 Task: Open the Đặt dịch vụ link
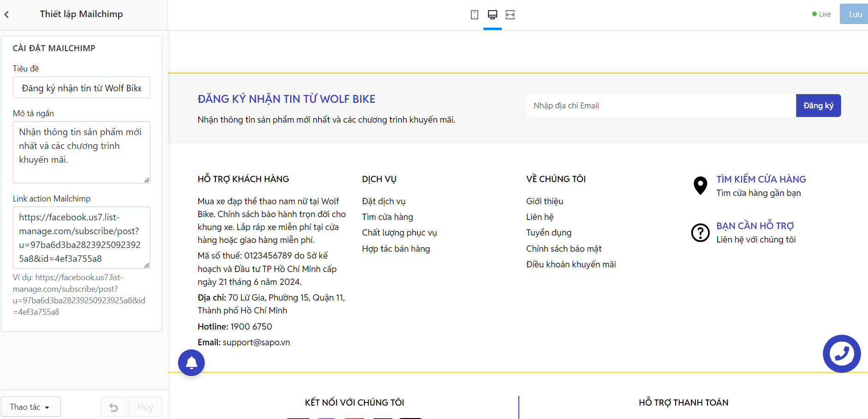pyautogui.click(x=384, y=201)
